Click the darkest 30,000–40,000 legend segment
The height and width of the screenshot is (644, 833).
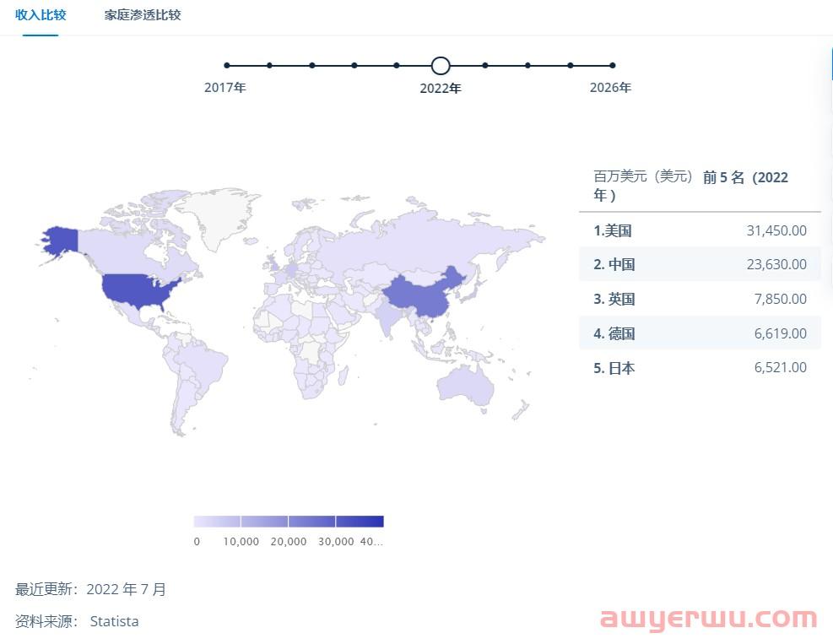pos(360,522)
